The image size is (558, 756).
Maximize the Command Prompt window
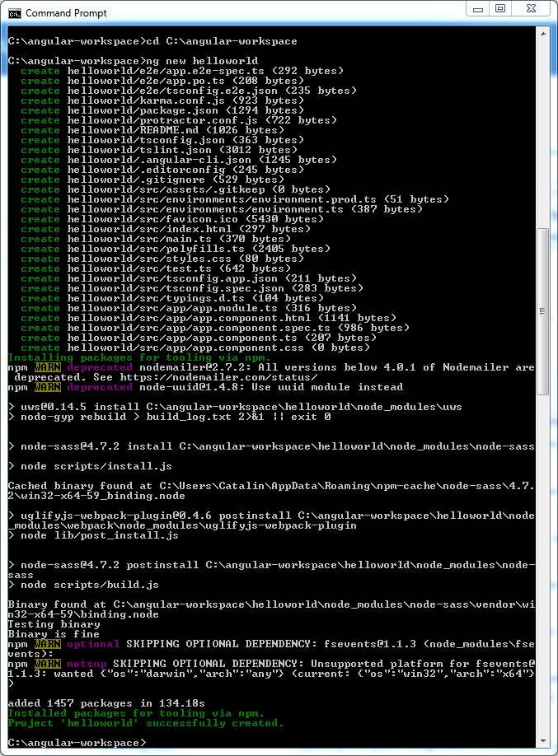pyautogui.click(x=500, y=9)
